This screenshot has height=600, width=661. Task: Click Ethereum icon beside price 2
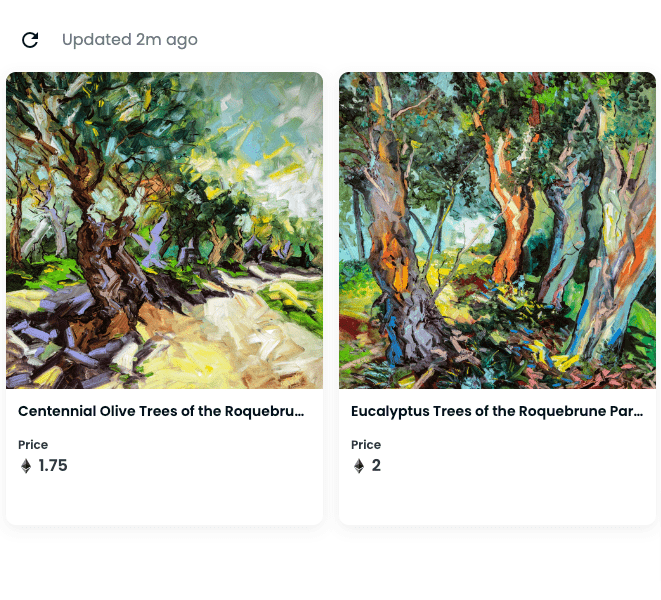[359, 466]
